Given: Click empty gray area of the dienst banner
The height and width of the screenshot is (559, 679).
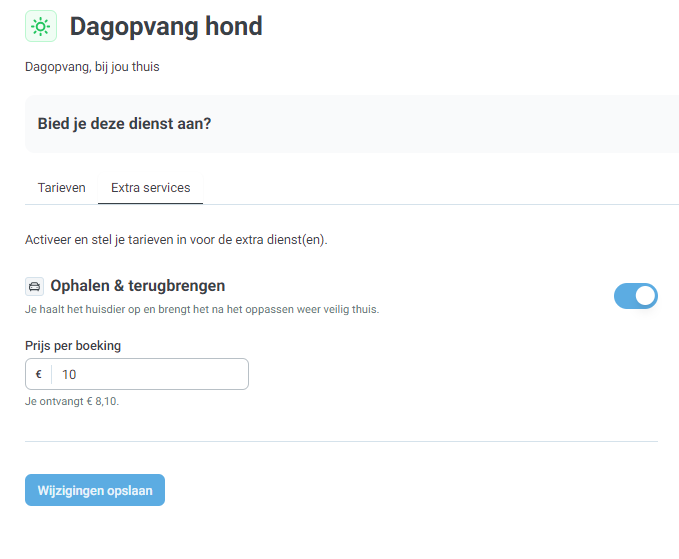Looking at the screenshot, I should (x=433, y=124).
